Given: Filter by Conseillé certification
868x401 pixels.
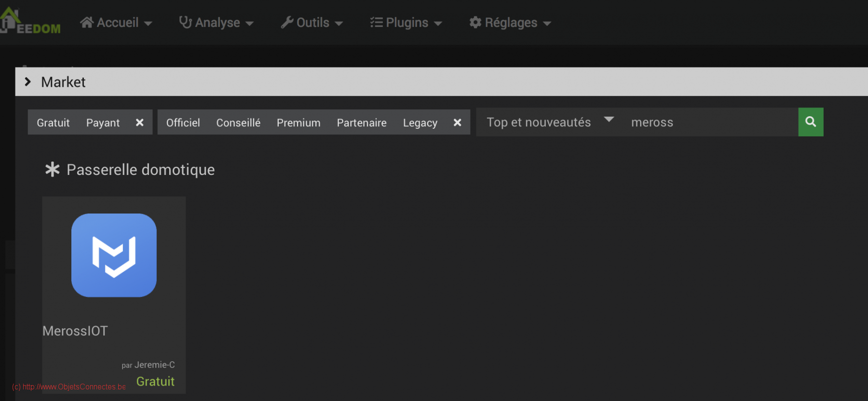Looking at the screenshot, I should click(238, 123).
